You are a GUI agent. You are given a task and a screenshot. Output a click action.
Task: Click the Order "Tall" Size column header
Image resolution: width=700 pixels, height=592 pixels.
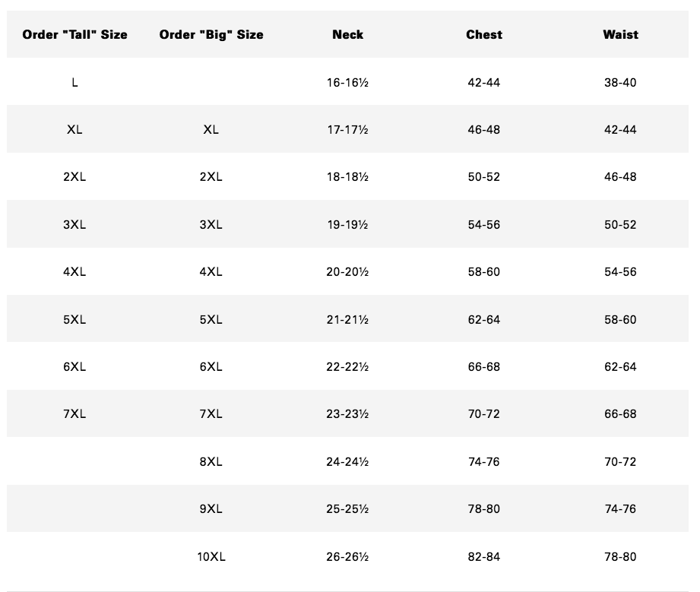[x=74, y=34]
